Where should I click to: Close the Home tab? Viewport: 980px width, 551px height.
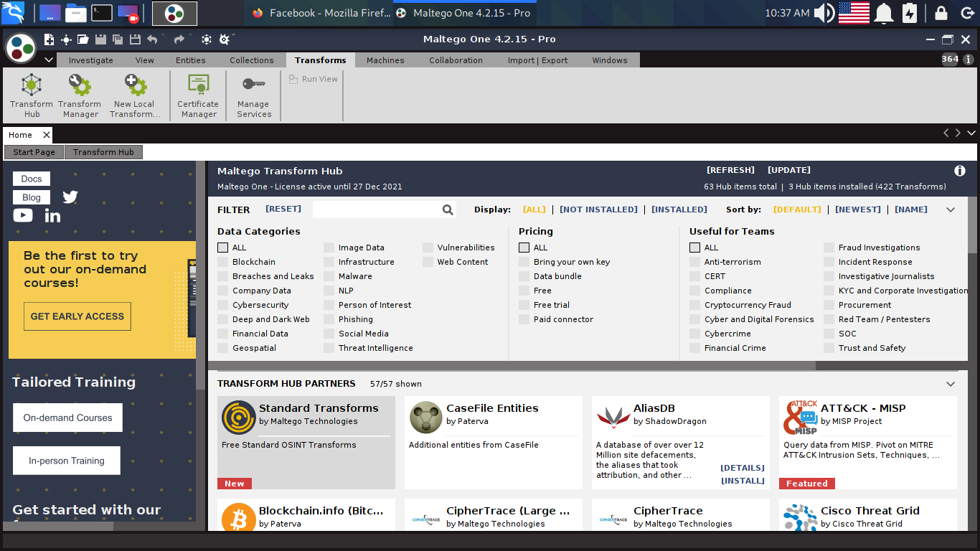click(47, 135)
